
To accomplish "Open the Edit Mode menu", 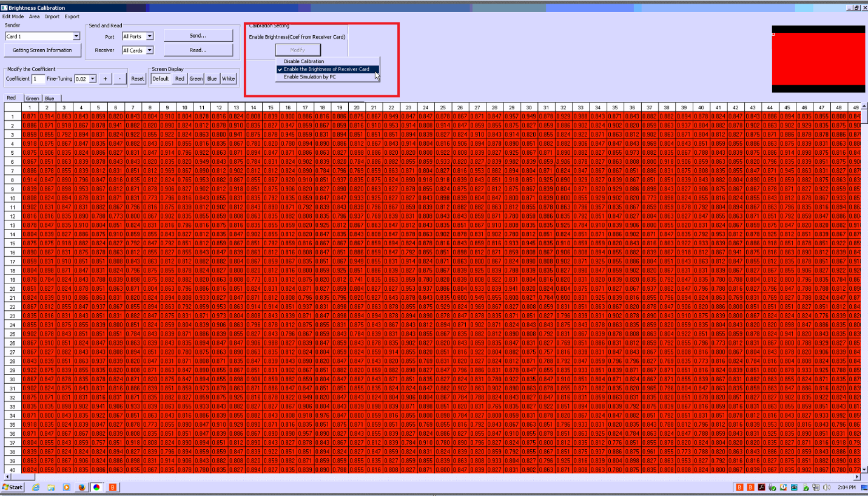I will [x=13, y=16].
